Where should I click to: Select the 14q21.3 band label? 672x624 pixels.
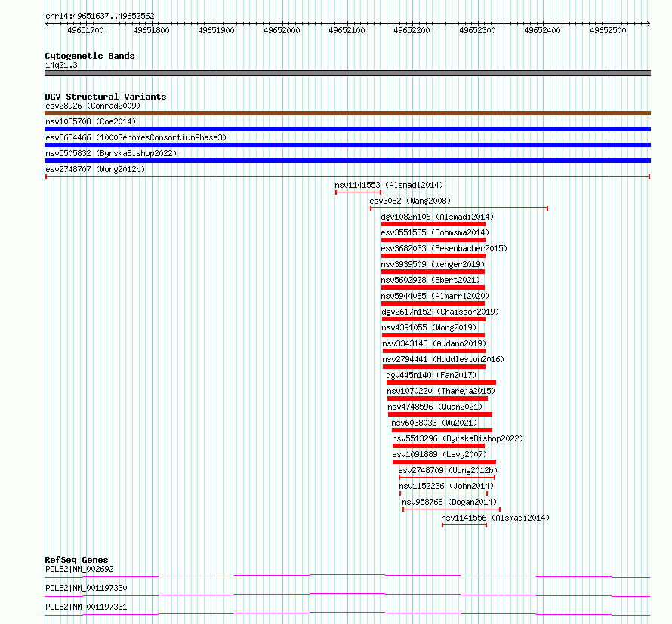[61, 65]
